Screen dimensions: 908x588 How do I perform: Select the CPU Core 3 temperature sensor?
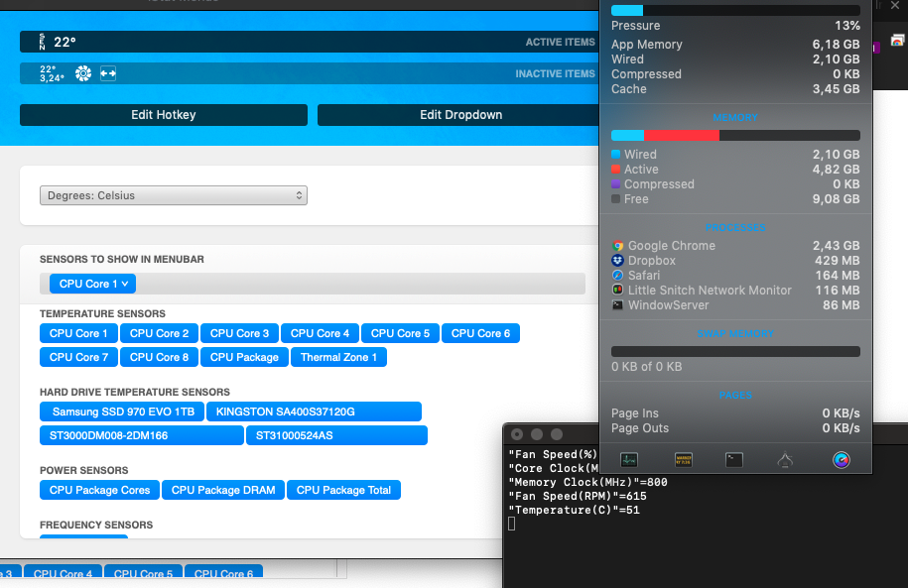point(240,333)
